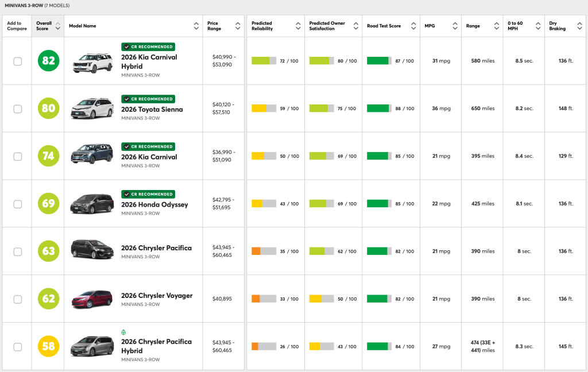The width and height of the screenshot is (588, 372).
Task: Check compare box for Kia Carnival Hybrid
Action: click(18, 61)
